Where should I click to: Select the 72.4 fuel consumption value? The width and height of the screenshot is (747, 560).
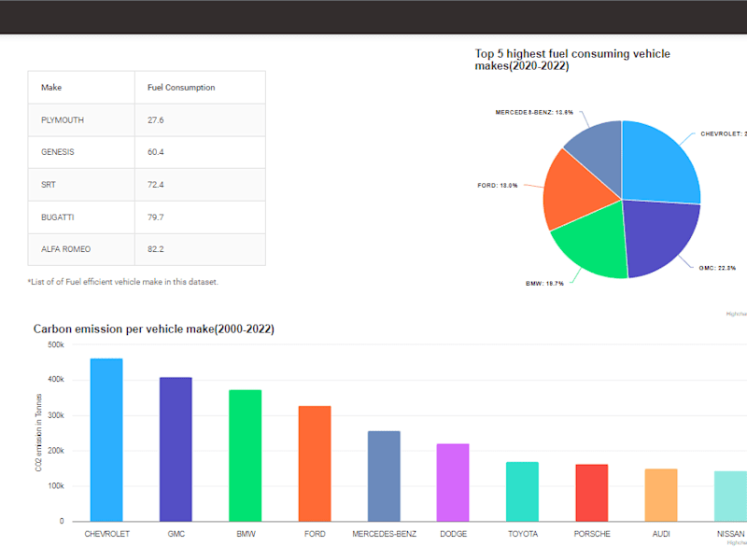click(x=200, y=185)
